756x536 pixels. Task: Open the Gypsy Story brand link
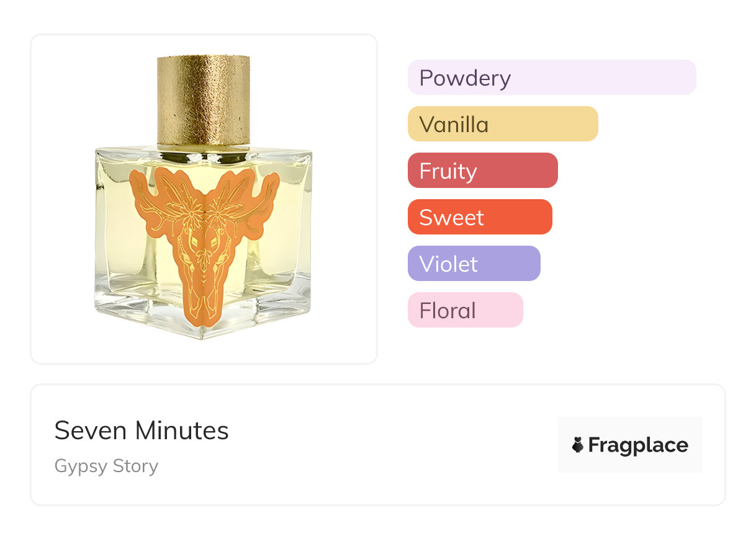click(x=106, y=466)
